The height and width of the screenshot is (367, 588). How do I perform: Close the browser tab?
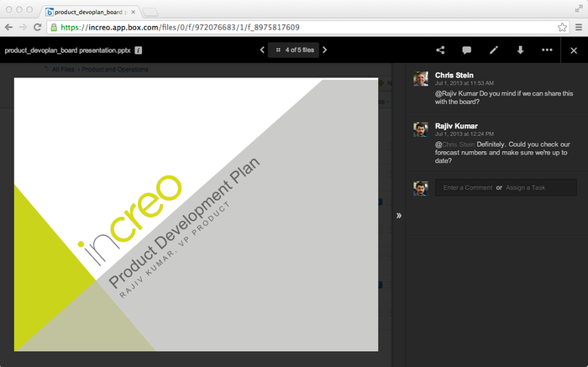coord(133,12)
